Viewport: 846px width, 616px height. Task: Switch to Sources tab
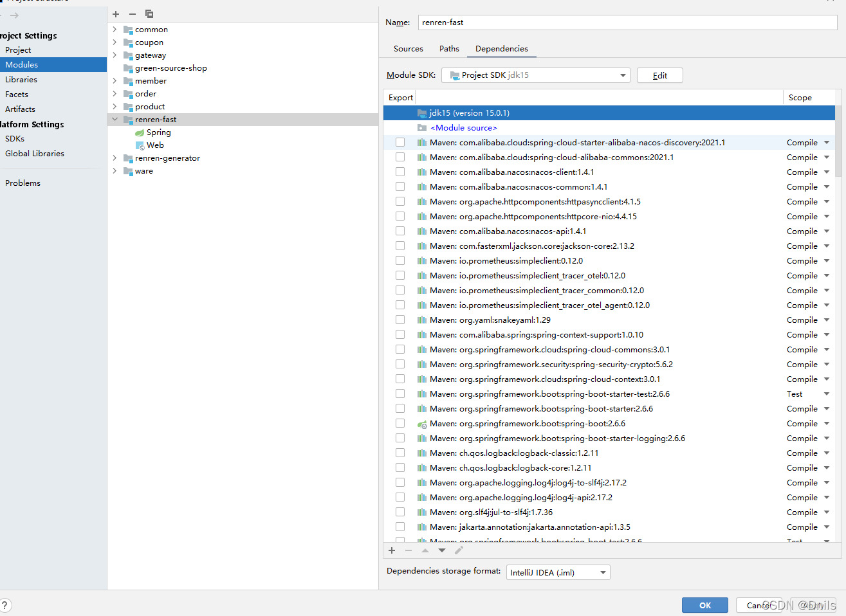point(409,49)
